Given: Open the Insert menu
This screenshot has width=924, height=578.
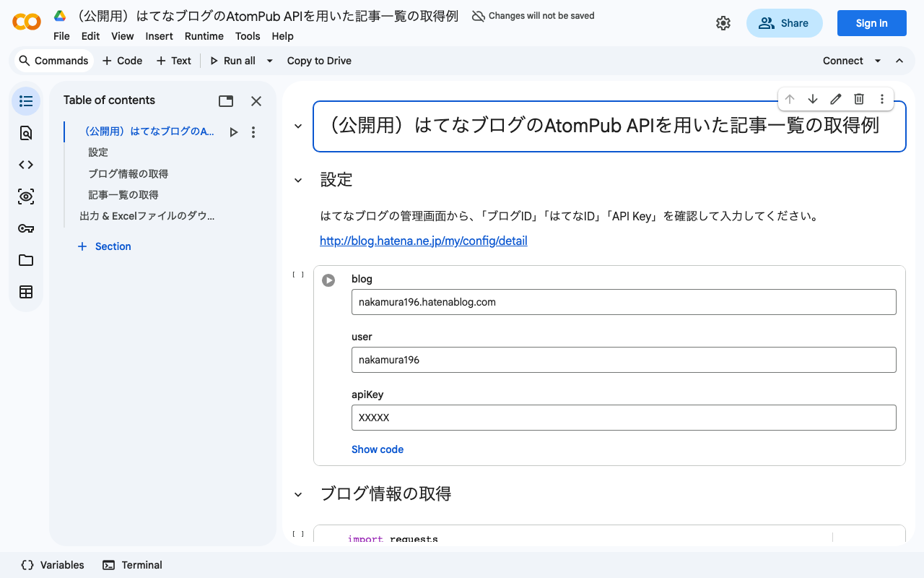Looking at the screenshot, I should click(x=159, y=36).
